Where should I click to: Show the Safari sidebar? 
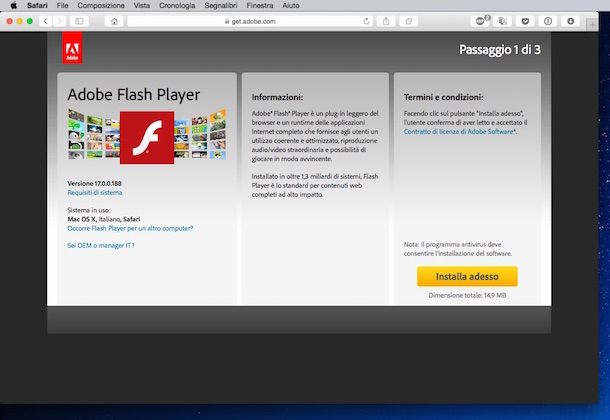point(79,21)
